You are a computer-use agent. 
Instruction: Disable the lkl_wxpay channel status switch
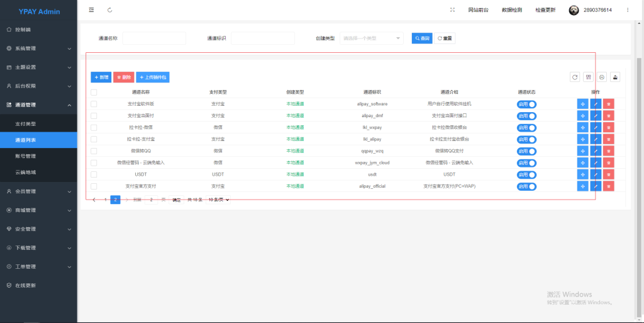pyautogui.click(x=526, y=128)
